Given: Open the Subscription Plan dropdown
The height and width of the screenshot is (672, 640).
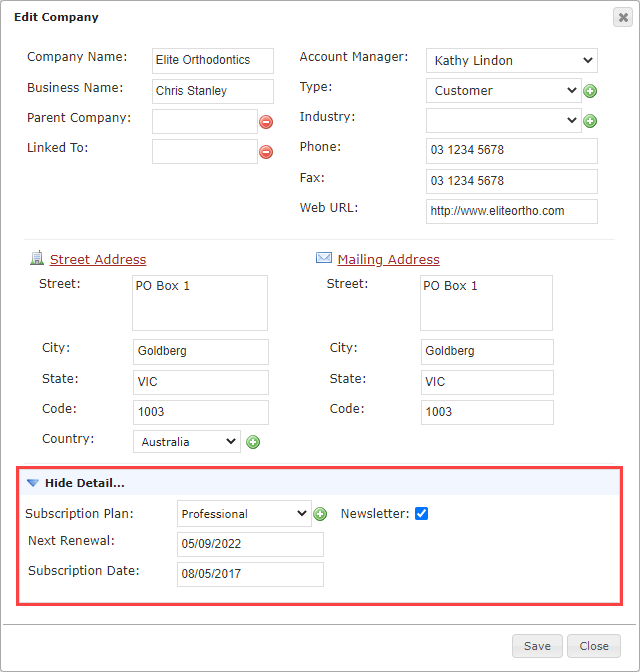Looking at the screenshot, I should [x=244, y=513].
